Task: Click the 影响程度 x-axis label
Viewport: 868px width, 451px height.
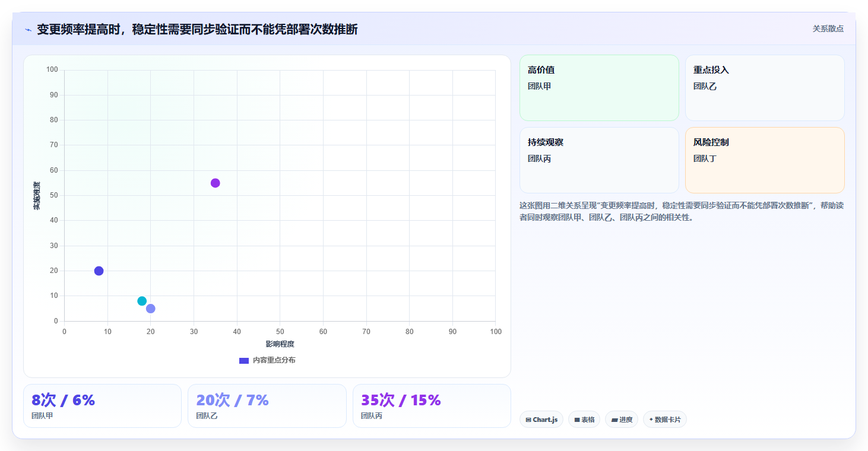Action: point(280,344)
